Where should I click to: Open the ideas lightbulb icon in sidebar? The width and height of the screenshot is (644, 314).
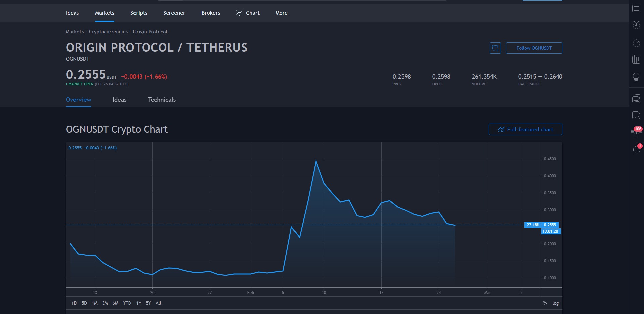coord(636,77)
